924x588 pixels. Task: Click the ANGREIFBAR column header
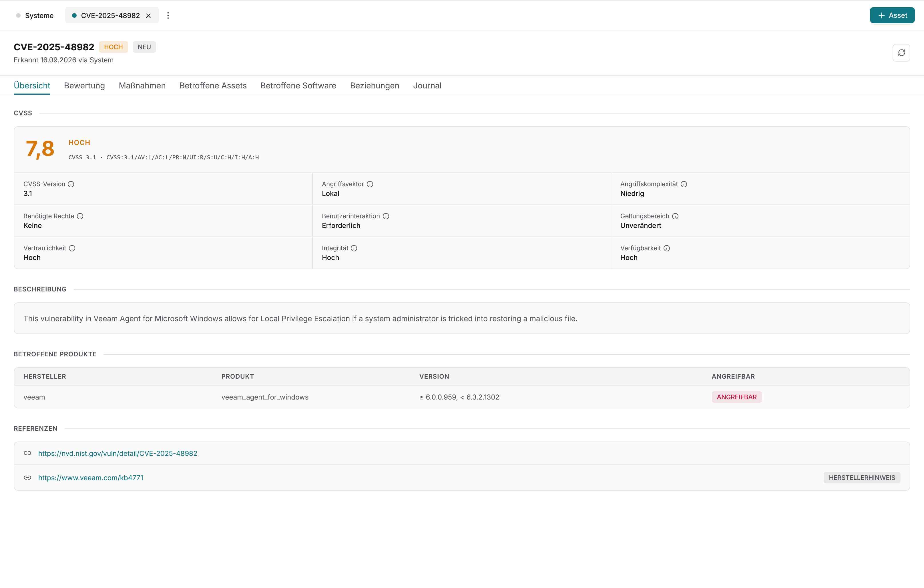[x=733, y=377]
